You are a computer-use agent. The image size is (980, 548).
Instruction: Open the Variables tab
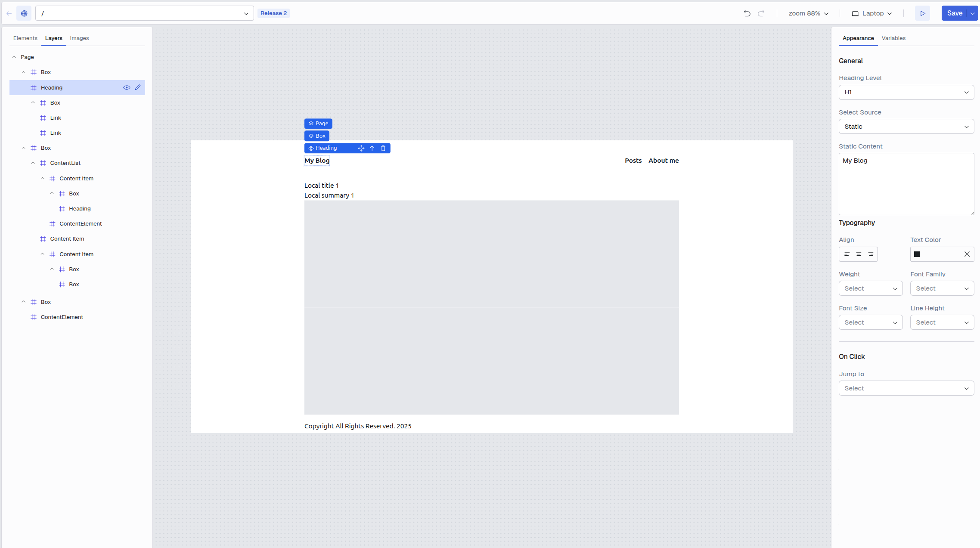(x=893, y=38)
